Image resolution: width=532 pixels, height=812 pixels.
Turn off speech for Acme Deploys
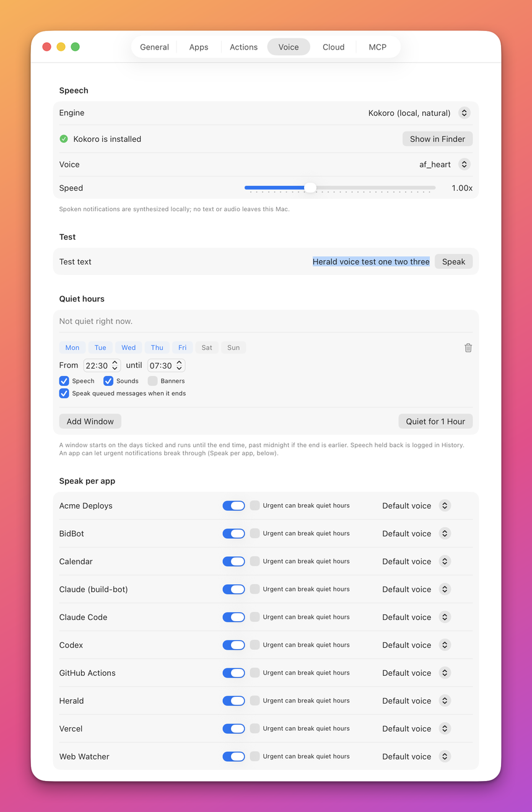(234, 505)
